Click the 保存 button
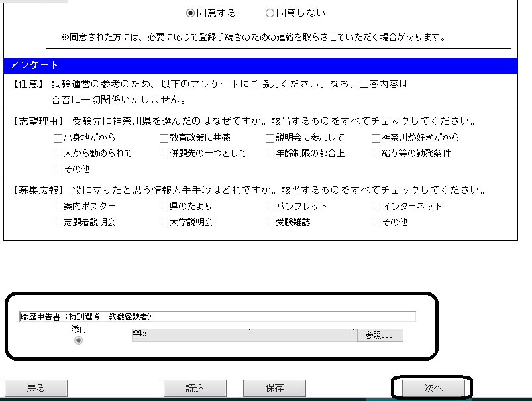Viewport: 532px width, 401px height. 274,388
